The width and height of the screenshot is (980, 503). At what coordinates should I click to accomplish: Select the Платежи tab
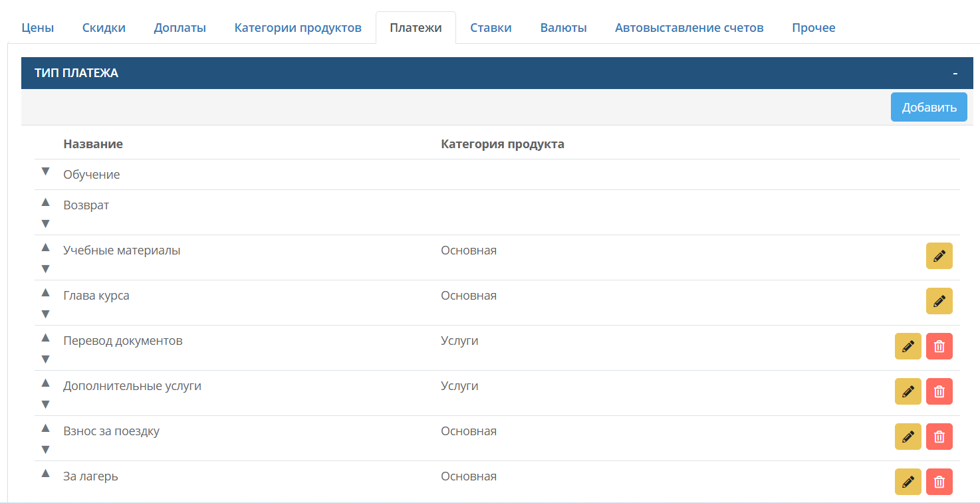pos(416,28)
